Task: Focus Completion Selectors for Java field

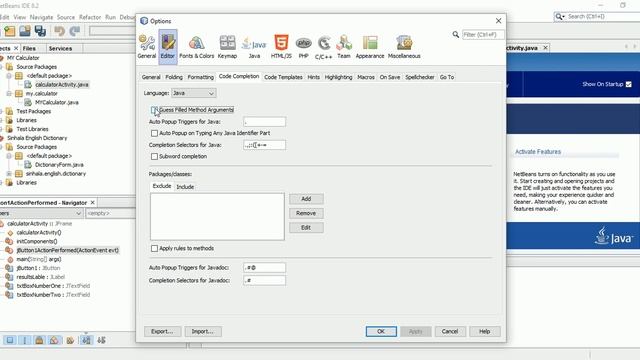Action: tap(264, 145)
